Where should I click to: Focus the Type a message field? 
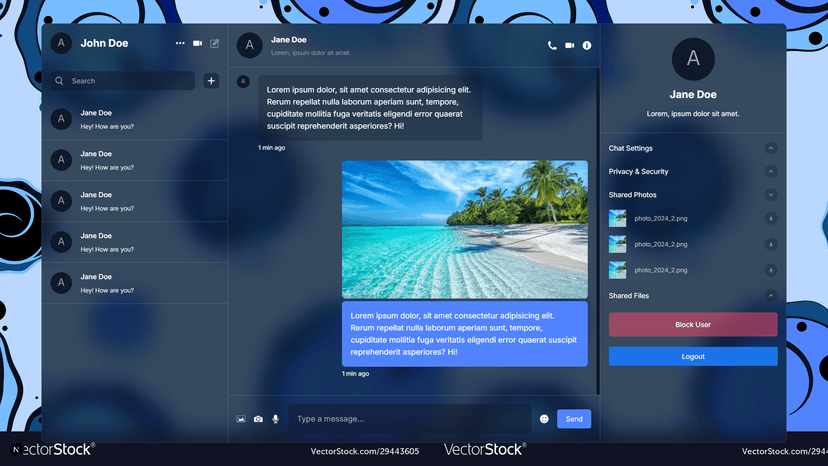coord(410,419)
